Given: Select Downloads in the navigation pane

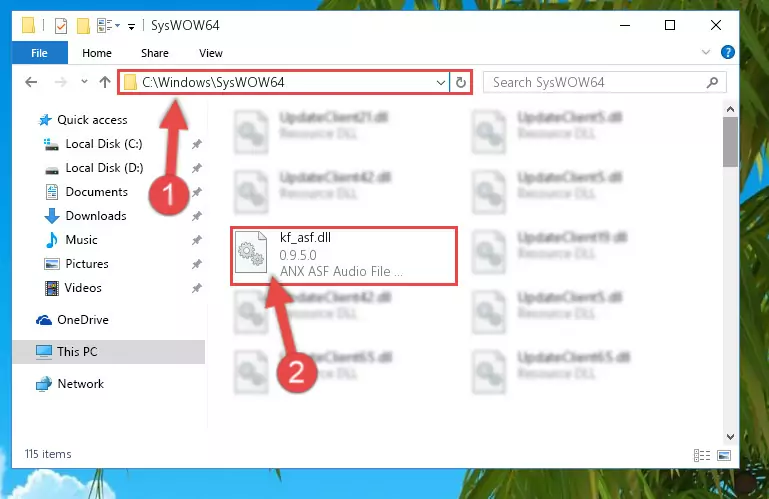Looking at the screenshot, I should click(x=96, y=216).
